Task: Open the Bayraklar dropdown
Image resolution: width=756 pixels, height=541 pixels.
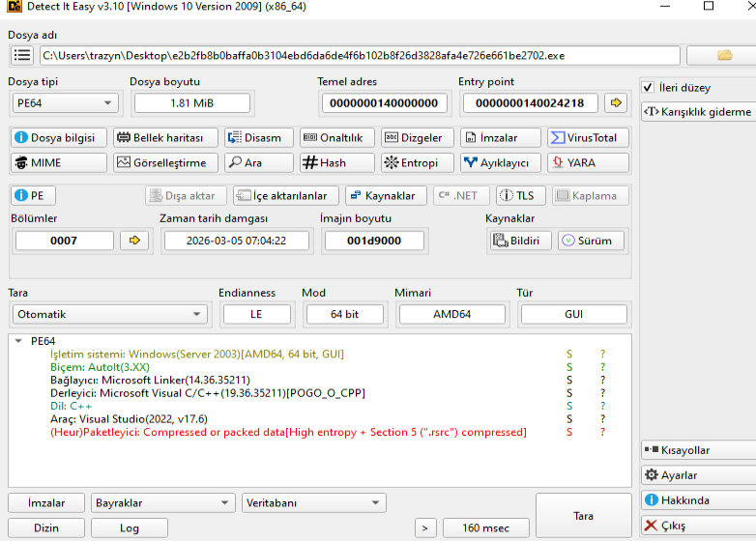Action: (162, 502)
